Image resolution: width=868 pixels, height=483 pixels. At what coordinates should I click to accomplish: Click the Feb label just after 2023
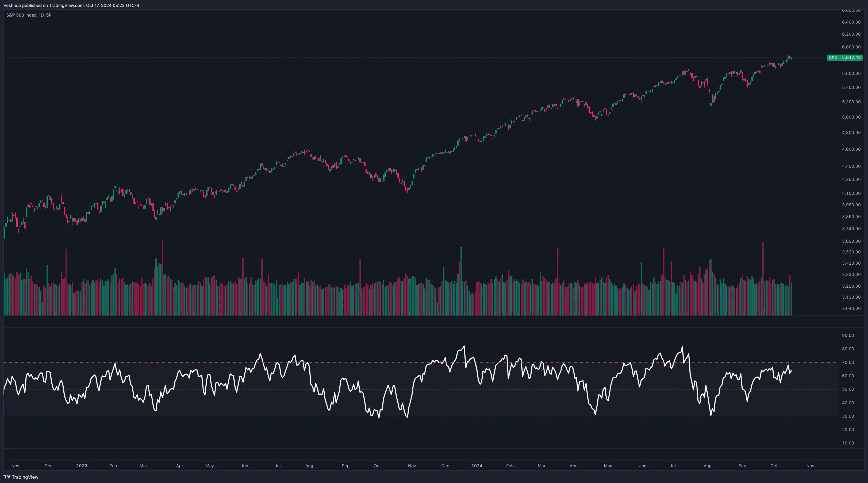[113, 466]
